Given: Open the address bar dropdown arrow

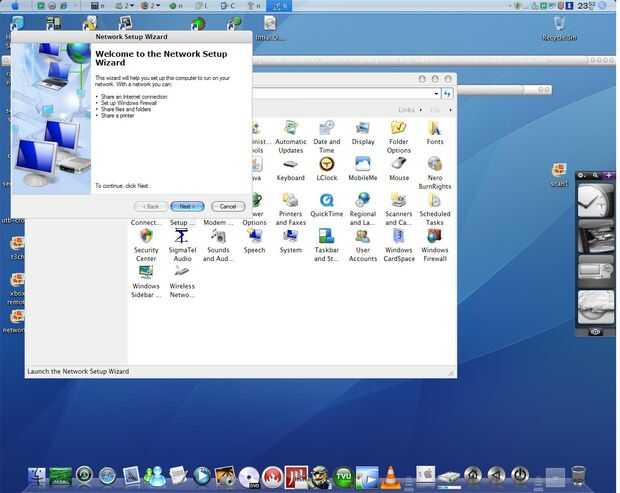Looking at the screenshot, I should click(x=436, y=94).
